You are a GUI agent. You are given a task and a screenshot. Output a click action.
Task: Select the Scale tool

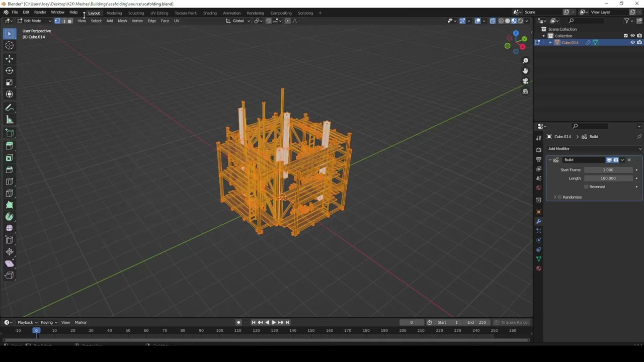(9, 82)
